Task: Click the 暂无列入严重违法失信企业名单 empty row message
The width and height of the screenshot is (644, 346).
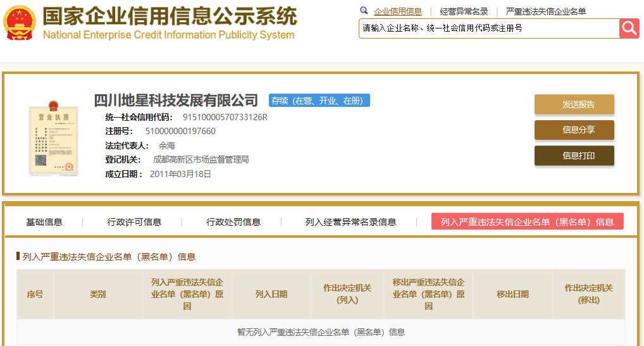Action: pos(321,332)
